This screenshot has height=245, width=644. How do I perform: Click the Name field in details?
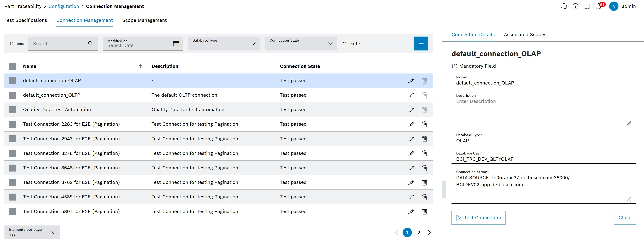click(x=543, y=81)
